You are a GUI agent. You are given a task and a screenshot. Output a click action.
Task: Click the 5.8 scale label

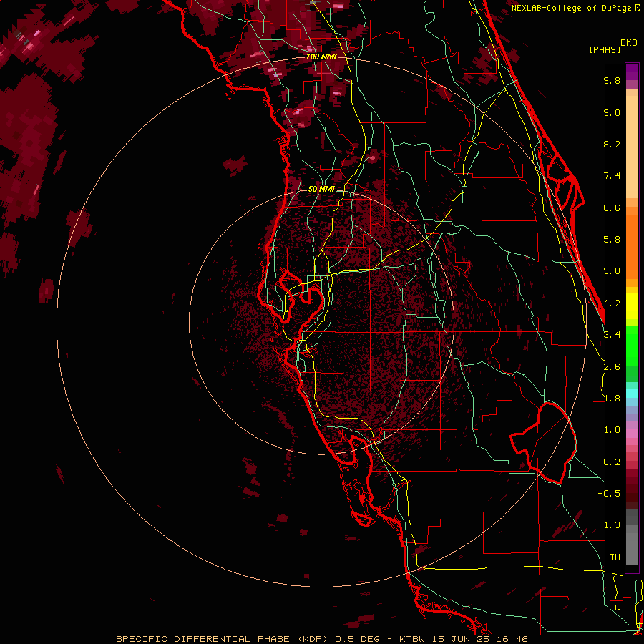click(x=612, y=240)
